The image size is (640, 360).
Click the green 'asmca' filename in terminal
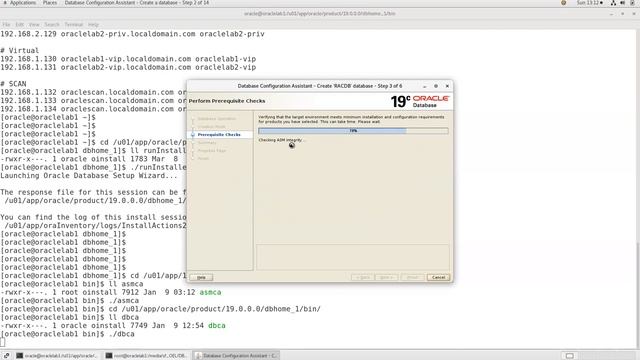point(210,292)
